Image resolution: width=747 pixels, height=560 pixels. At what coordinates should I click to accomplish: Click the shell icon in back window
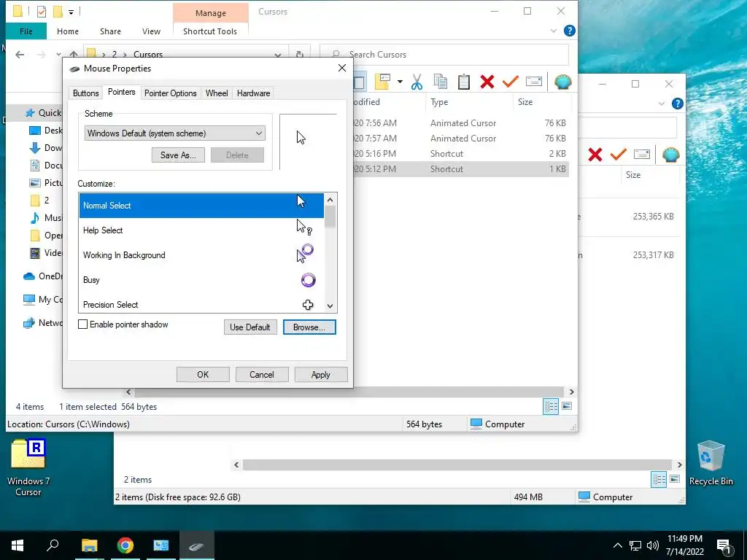tap(671, 155)
